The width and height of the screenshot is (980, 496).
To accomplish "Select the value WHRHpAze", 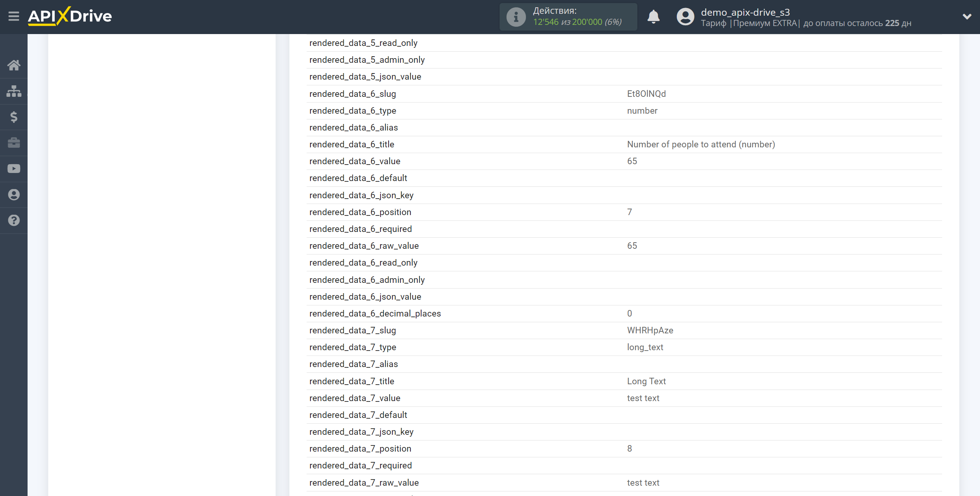I will coord(650,330).
